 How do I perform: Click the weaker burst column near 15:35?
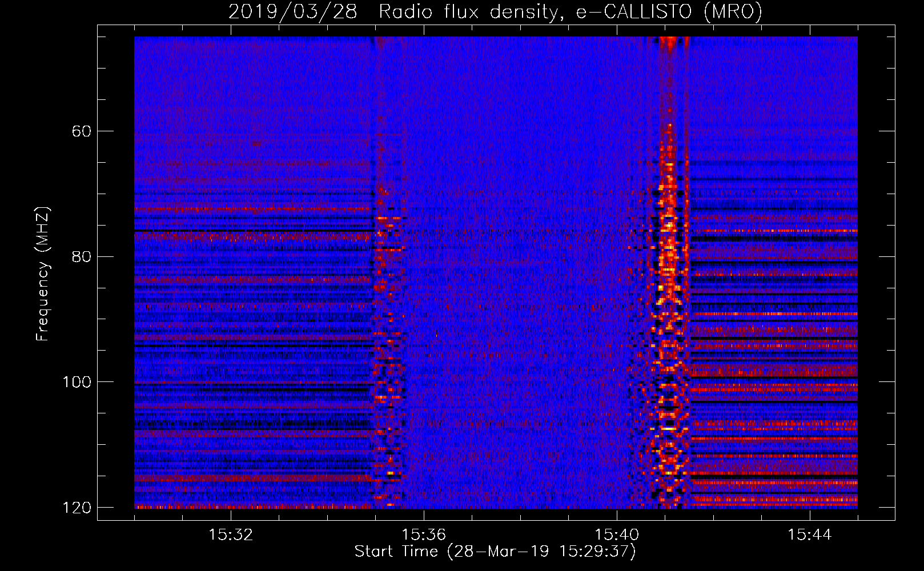tap(389, 273)
